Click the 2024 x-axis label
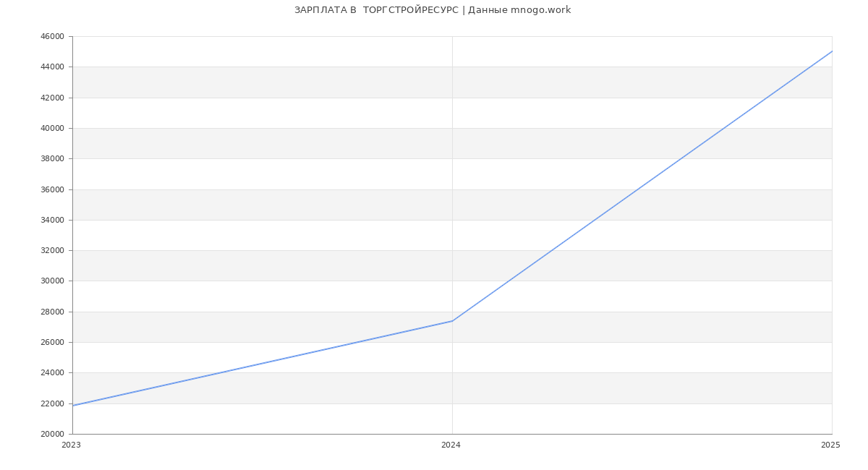 [x=451, y=445]
